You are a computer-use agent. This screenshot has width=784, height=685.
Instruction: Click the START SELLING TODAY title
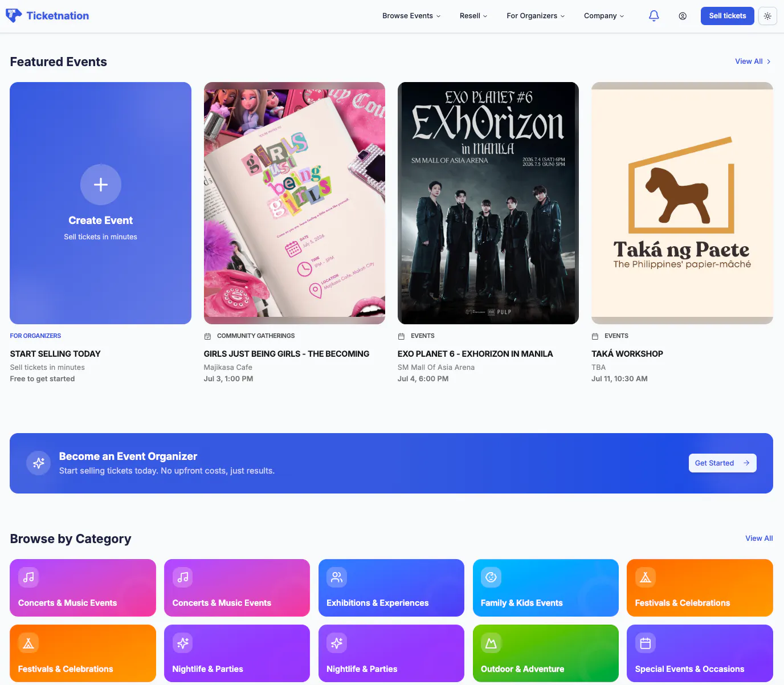(55, 354)
